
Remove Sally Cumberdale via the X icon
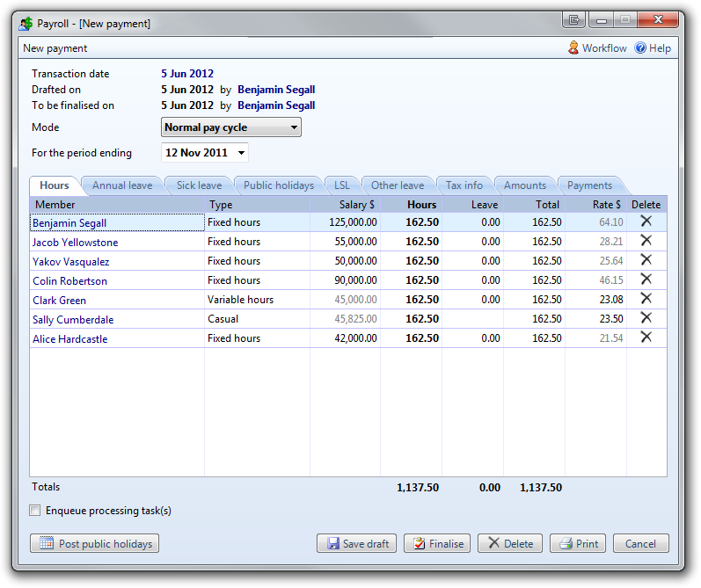click(x=646, y=318)
